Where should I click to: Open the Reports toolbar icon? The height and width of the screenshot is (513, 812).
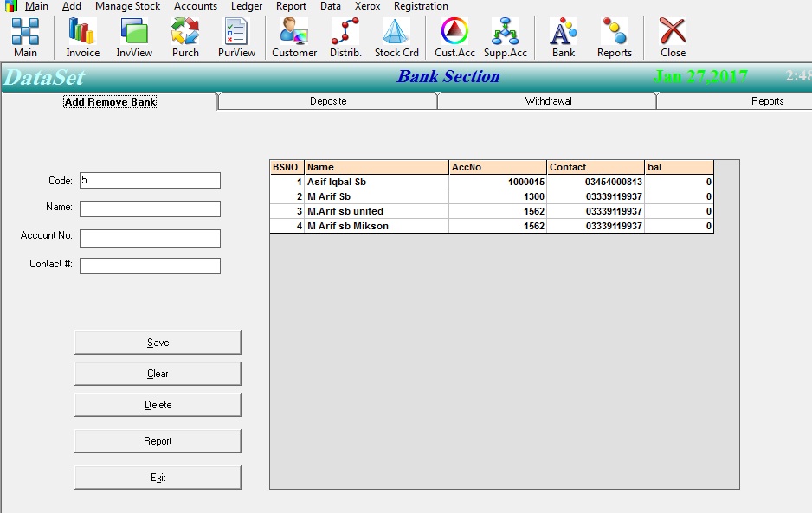(x=615, y=37)
